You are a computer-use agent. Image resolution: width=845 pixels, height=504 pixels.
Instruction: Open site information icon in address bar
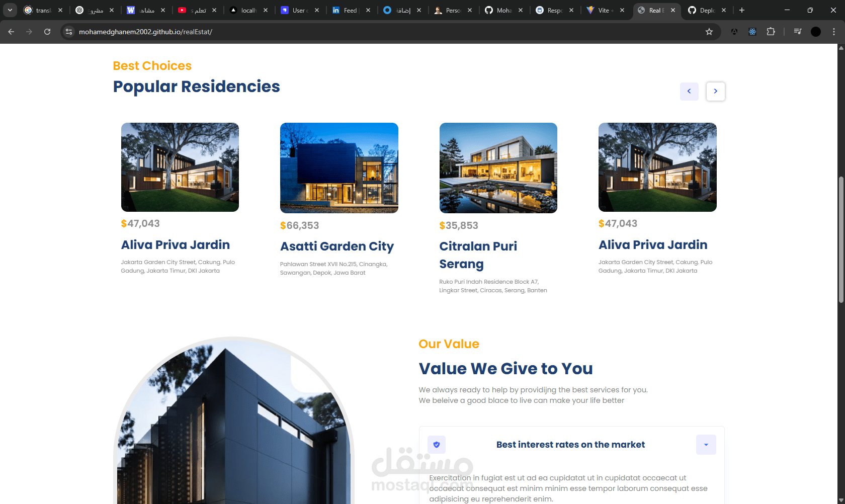pos(68,32)
